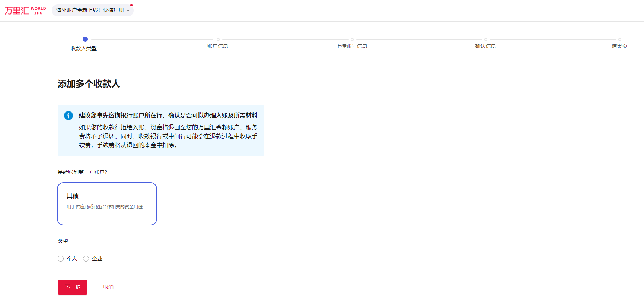Click the red notification dot on the banner
Viewport: 644px width, 300px height.
coord(131,5)
